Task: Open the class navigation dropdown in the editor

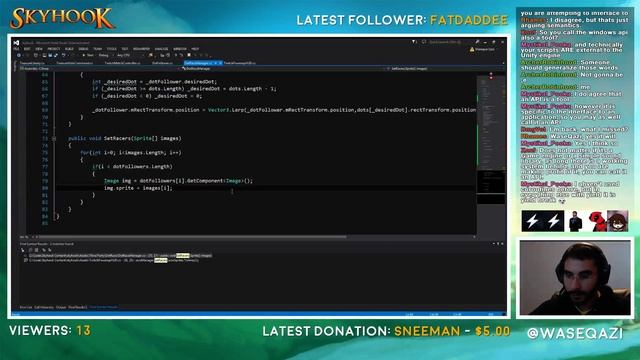Action: (x=284, y=69)
